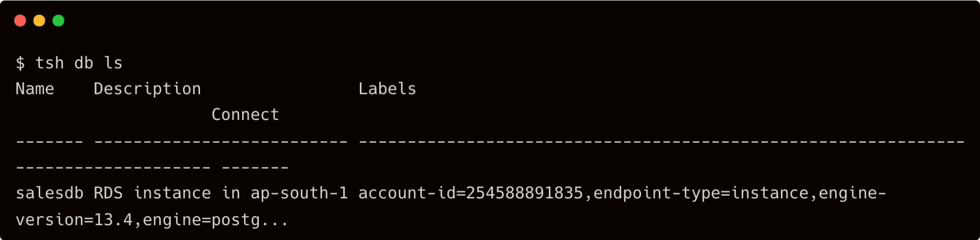980x240 pixels.
Task: Click the dollar sign shell prompt
Action: click(20, 63)
